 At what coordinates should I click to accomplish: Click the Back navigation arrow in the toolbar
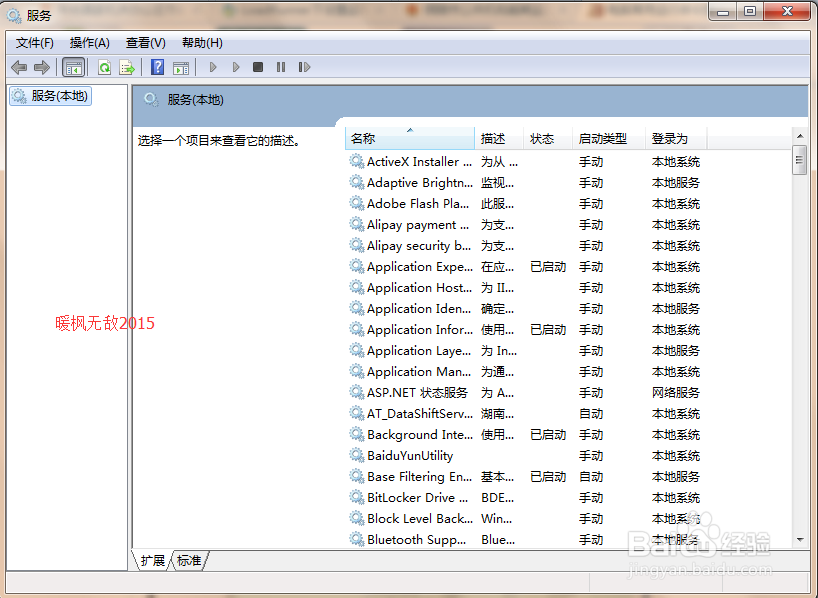(18, 67)
